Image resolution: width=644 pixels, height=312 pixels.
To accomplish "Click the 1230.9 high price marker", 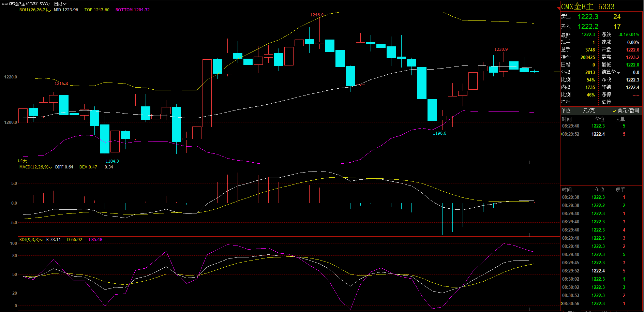I will tap(501, 49).
